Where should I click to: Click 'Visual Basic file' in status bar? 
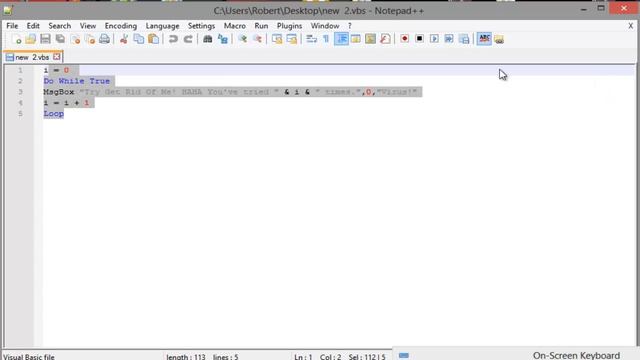[x=29, y=357]
